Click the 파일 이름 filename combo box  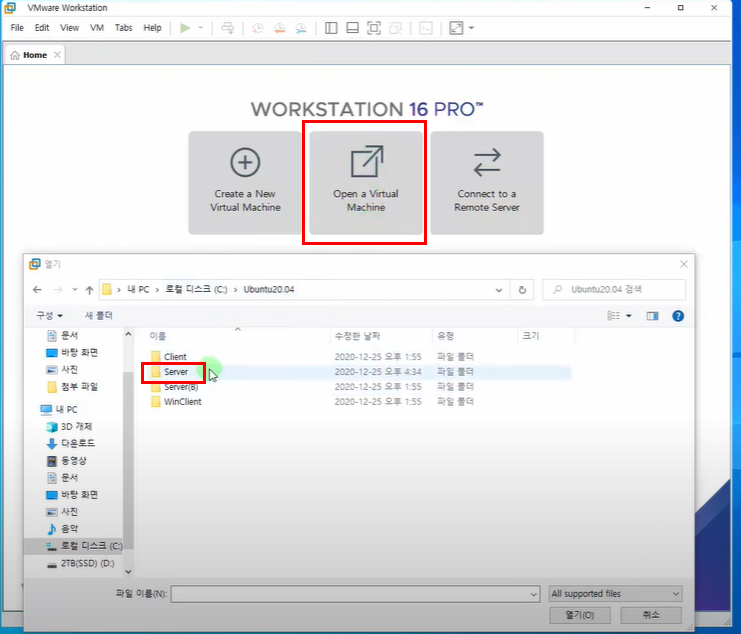355,594
